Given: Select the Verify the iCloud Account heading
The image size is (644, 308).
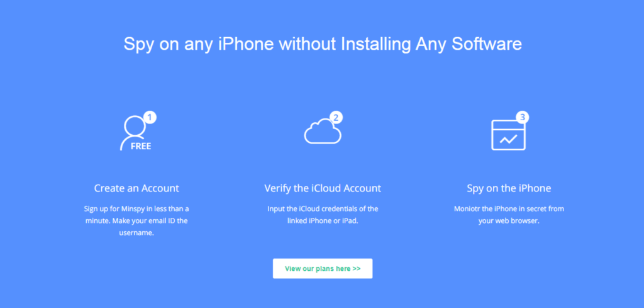Looking at the screenshot, I should (323, 188).
